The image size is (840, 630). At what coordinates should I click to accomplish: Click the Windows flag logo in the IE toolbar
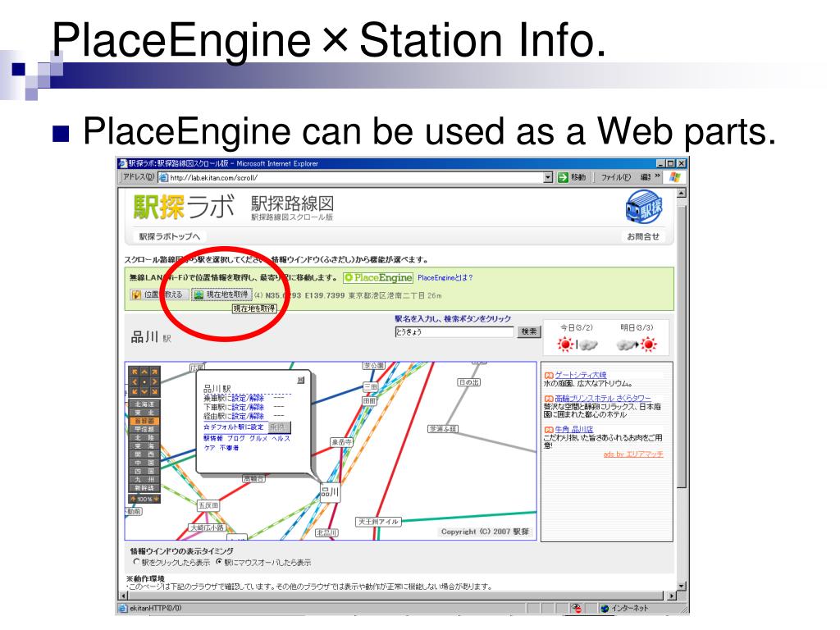tap(674, 177)
